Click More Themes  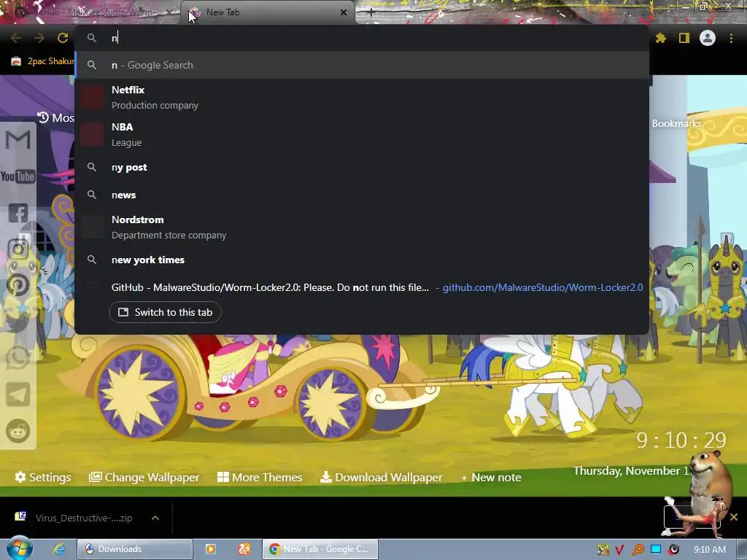pyautogui.click(x=260, y=477)
